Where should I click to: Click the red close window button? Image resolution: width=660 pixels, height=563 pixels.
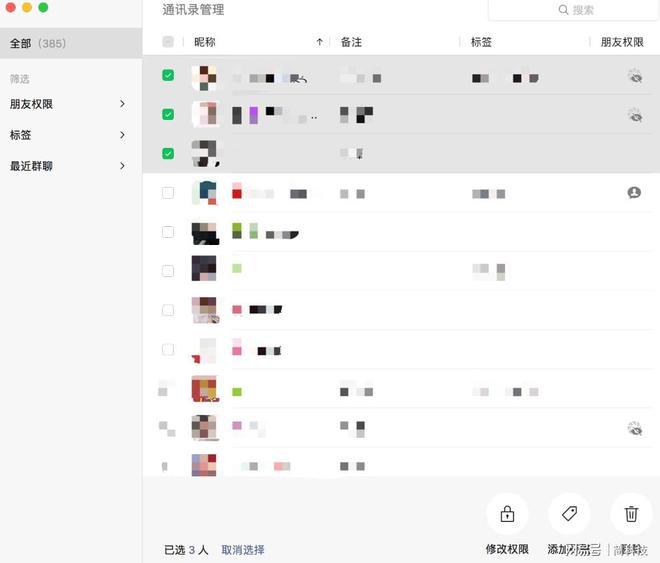click(x=11, y=8)
